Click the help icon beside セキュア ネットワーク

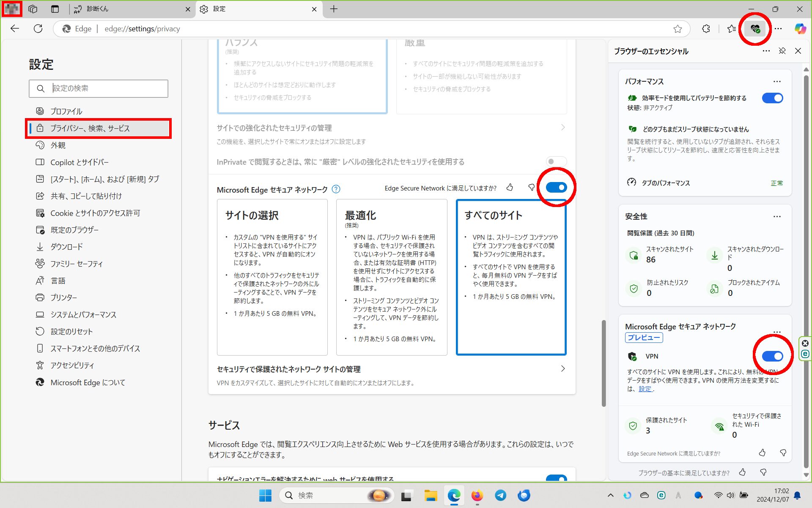(x=336, y=189)
